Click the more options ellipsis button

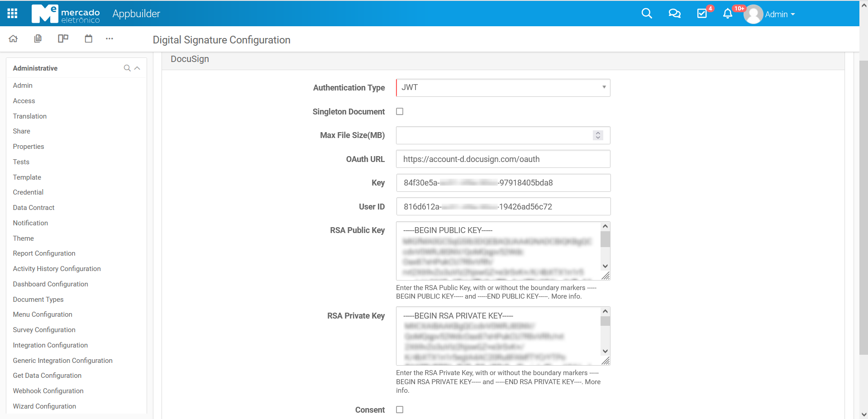pos(110,39)
